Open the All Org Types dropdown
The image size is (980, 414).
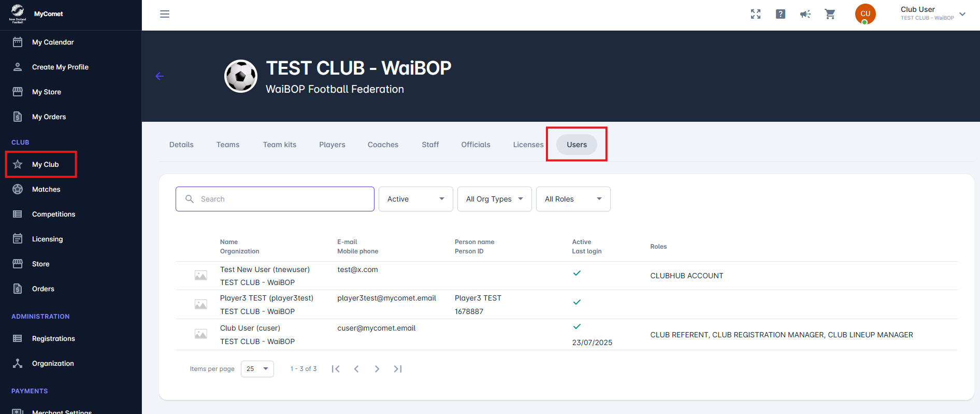[x=495, y=199]
